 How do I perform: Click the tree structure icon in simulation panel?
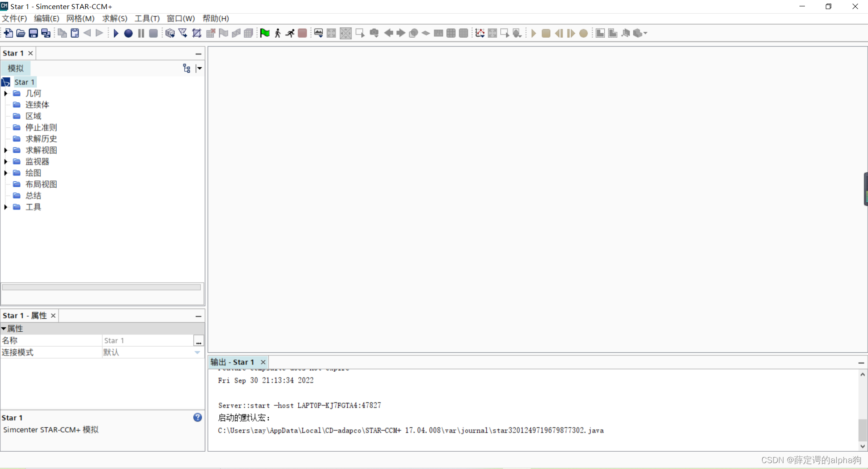[x=187, y=68]
